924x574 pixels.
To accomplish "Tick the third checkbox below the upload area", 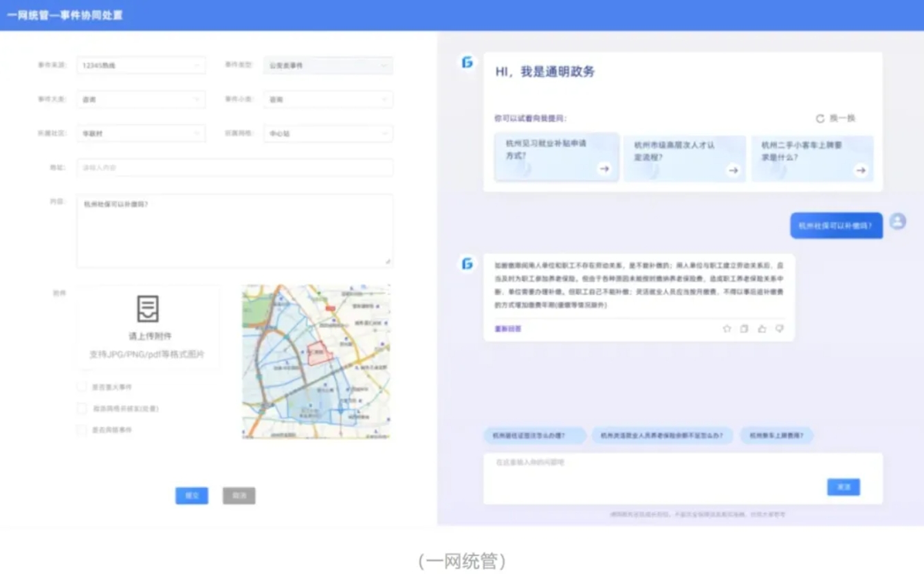I will (x=82, y=430).
